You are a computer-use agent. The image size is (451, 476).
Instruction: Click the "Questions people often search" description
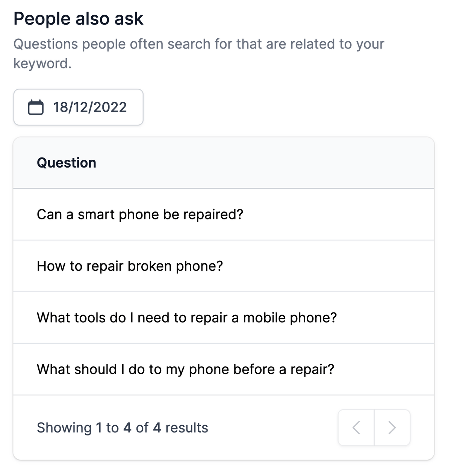pyautogui.click(x=199, y=53)
